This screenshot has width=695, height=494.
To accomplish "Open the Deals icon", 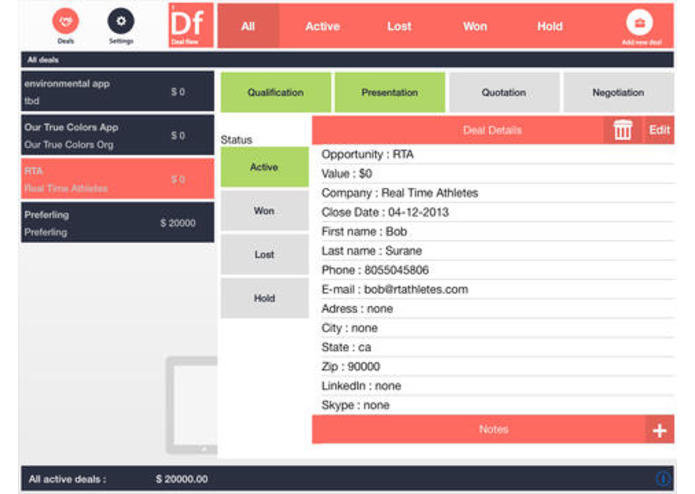I will coord(66,21).
